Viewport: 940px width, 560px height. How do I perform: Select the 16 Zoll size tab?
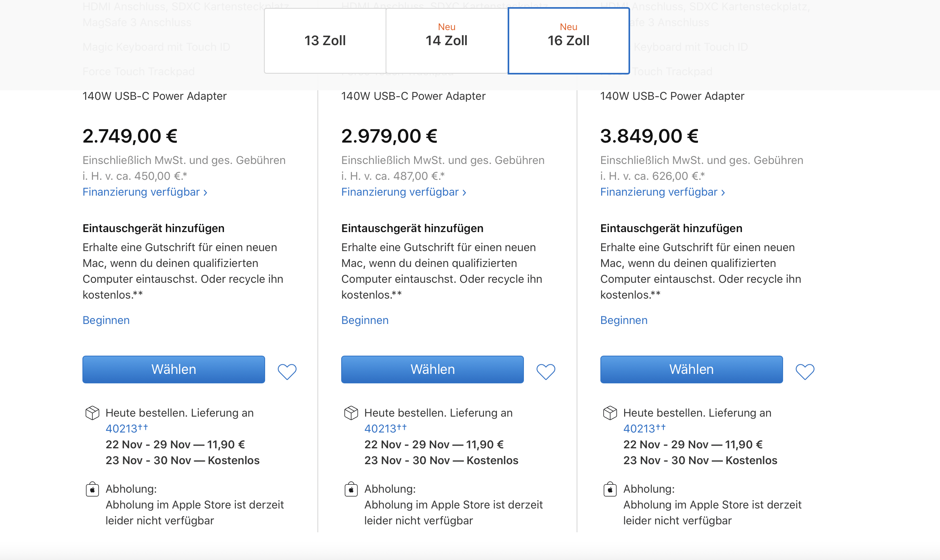569,41
